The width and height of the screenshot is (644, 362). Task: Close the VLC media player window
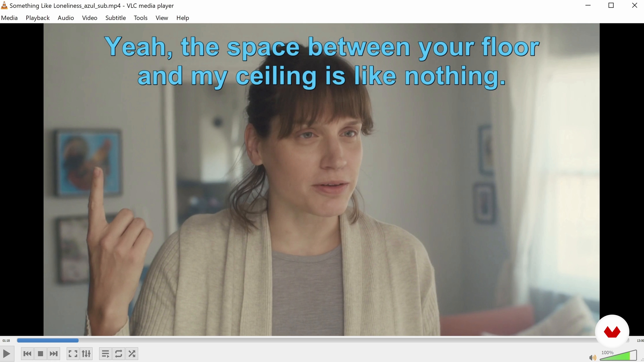(x=634, y=5)
